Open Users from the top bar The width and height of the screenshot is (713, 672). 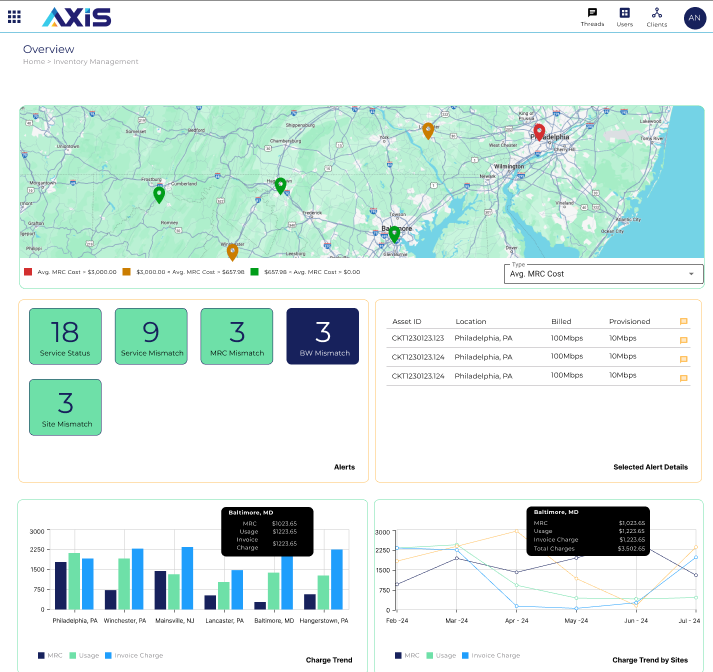625,17
